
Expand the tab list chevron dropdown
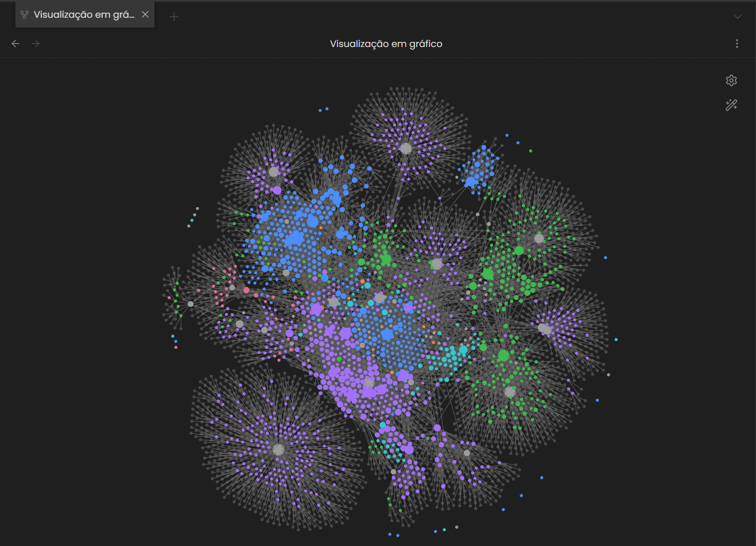[x=738, y=17]
